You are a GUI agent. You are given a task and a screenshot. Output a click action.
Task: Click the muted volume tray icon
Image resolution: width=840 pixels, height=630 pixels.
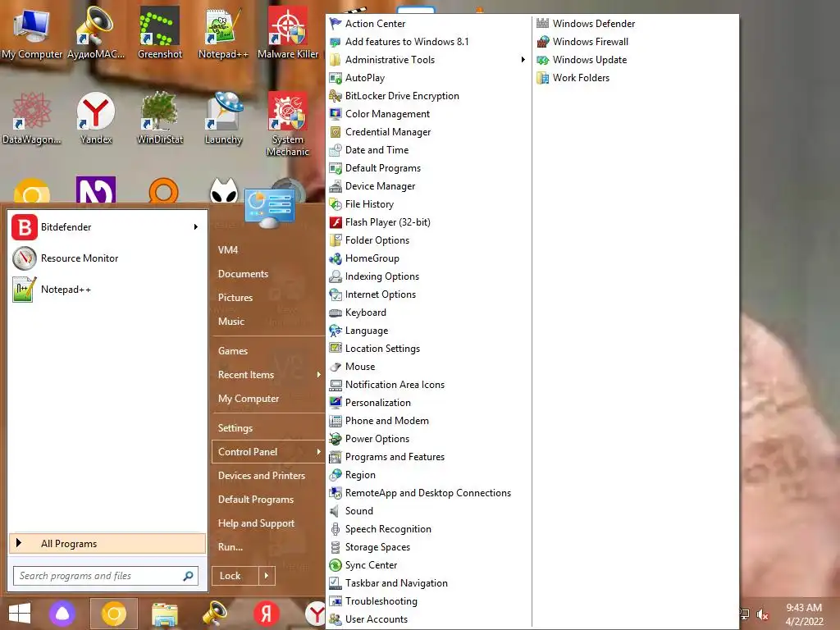coord(762,614)
